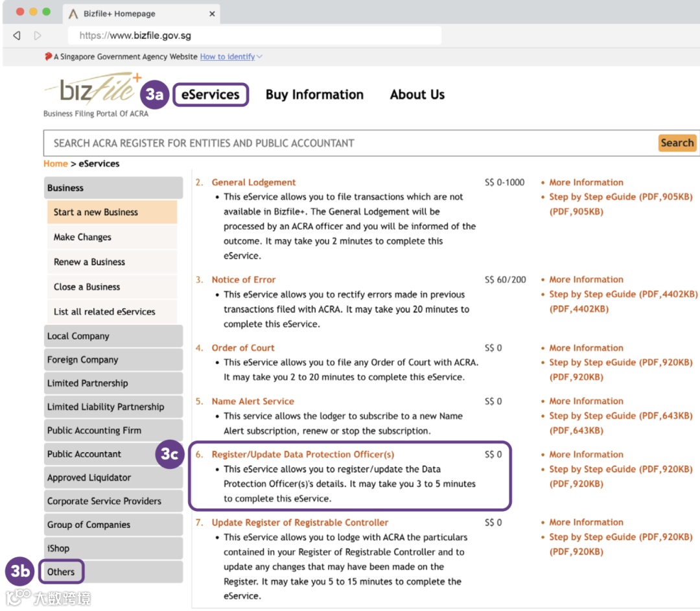Click More Information for General Lodgement
Image resolution: width=700 pixels, height=611 pixels.
click(x=586, y=182)
